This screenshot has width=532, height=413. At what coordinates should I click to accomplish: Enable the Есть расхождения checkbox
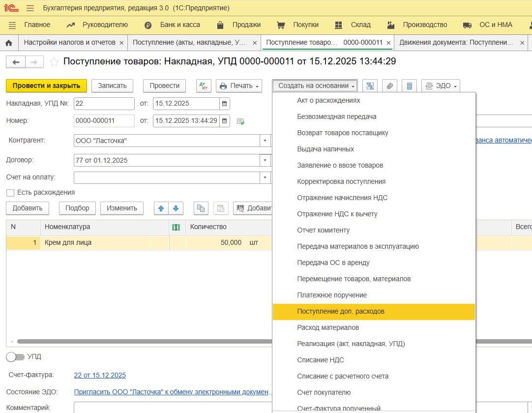point(10,193)
